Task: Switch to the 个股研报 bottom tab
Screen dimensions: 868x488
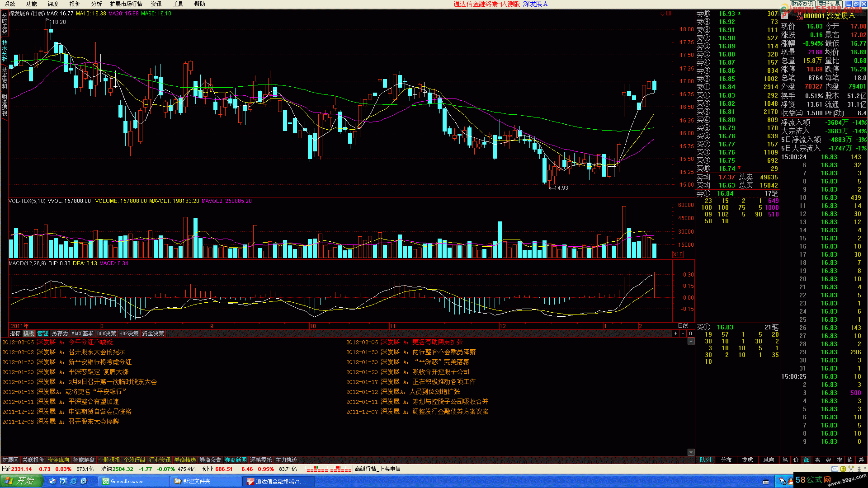Action: 109,460
